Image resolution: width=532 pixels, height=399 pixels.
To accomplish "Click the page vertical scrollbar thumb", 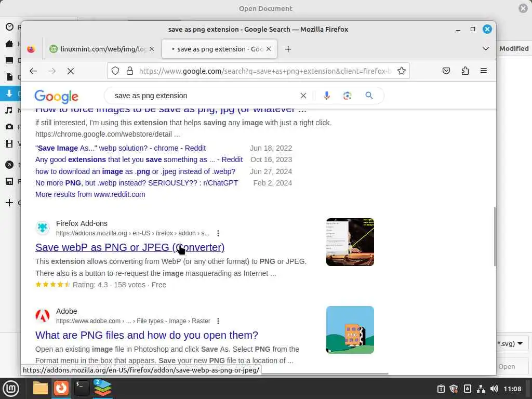I will coord(495,236).
